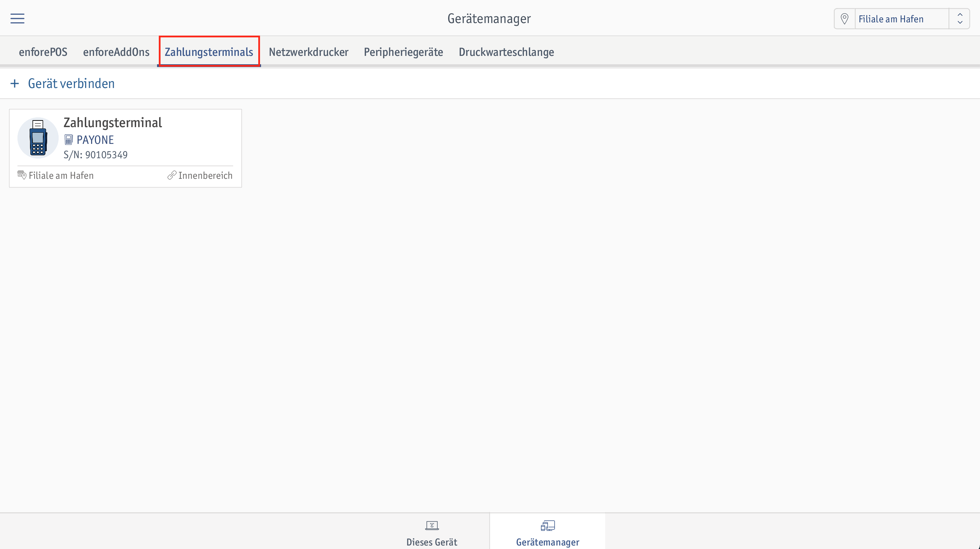Open the Netzwerkdrucker tab
Image resolution: width=980 pixels, height=549 pixels.
coord(309,52)
